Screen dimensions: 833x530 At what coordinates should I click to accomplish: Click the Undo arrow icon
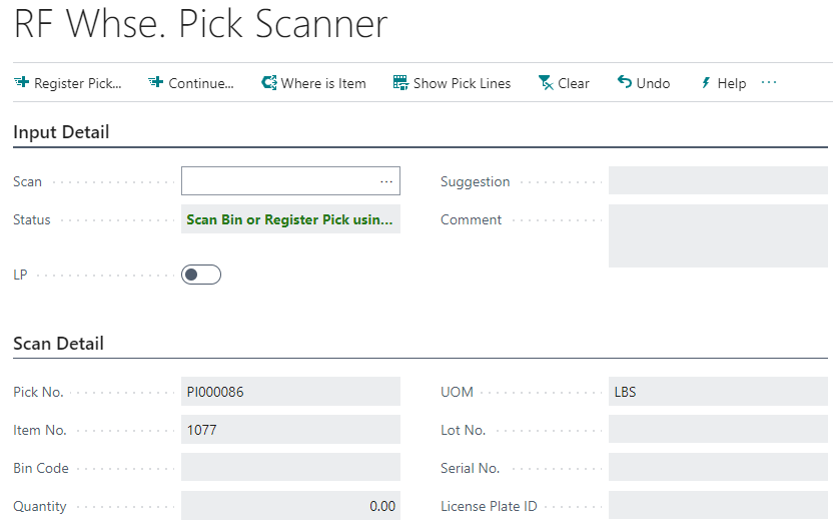click(x=624, y=83)
